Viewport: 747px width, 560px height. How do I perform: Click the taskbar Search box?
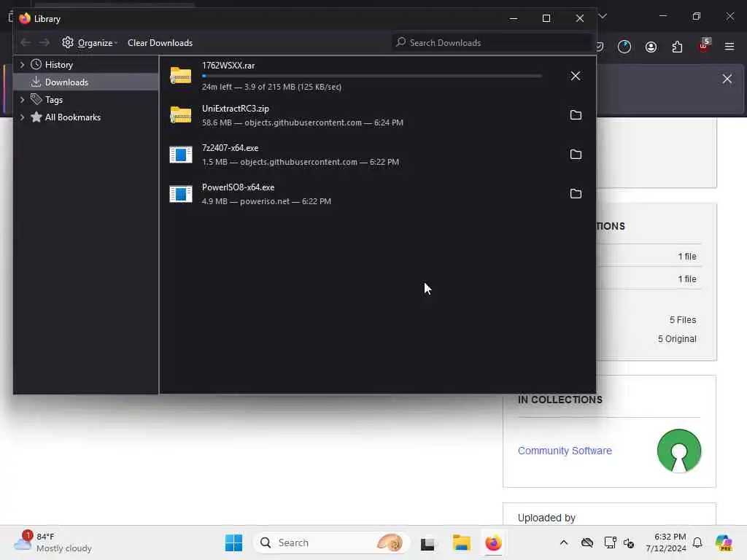coord(332,542)
